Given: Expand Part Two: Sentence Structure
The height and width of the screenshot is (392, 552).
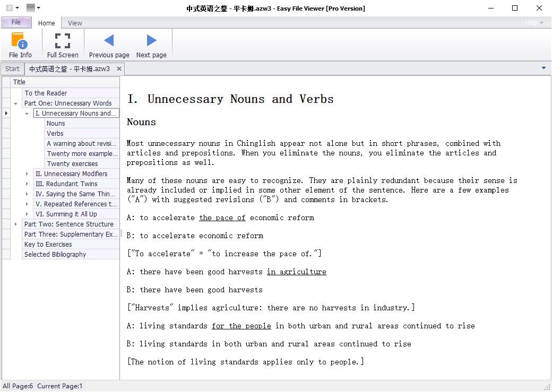Looking at the screenshot, I should [16, 224].
